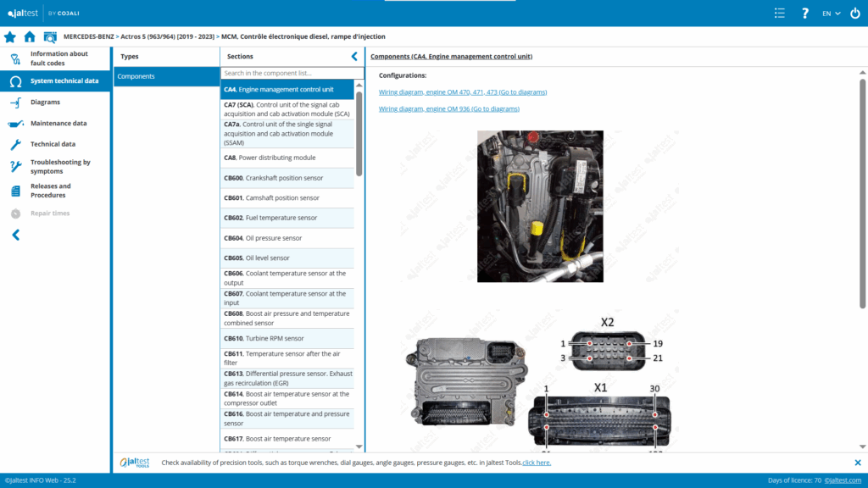Expand the EN language dropdown
This screenshot has width=868, height=488.
(x=831, y=13)
